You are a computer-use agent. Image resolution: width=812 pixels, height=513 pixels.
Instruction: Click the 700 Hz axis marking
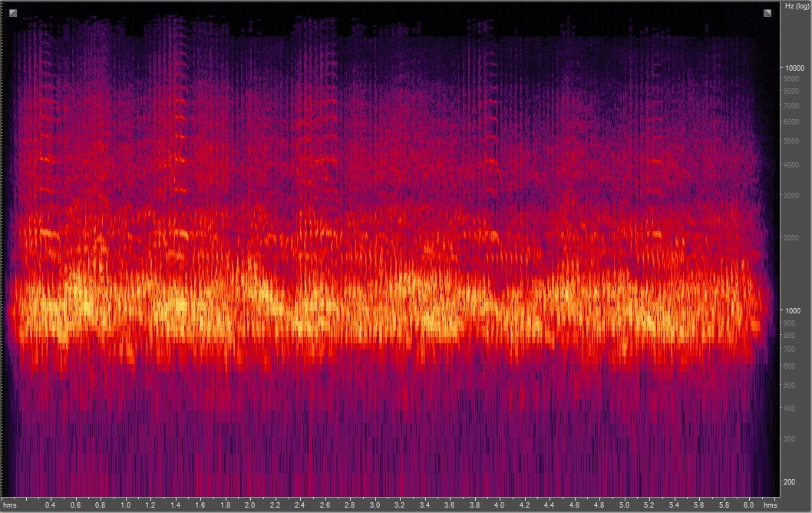point(790,347)
